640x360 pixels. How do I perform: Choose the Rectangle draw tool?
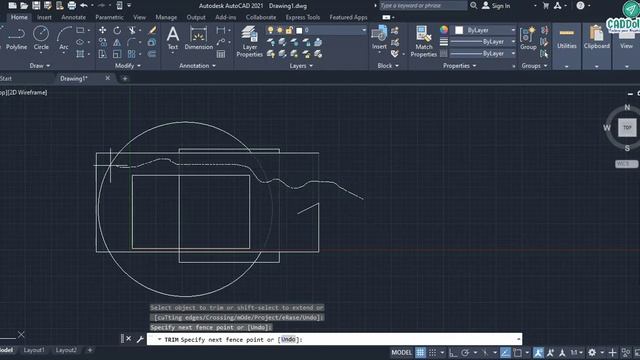(x=80, y=30)
